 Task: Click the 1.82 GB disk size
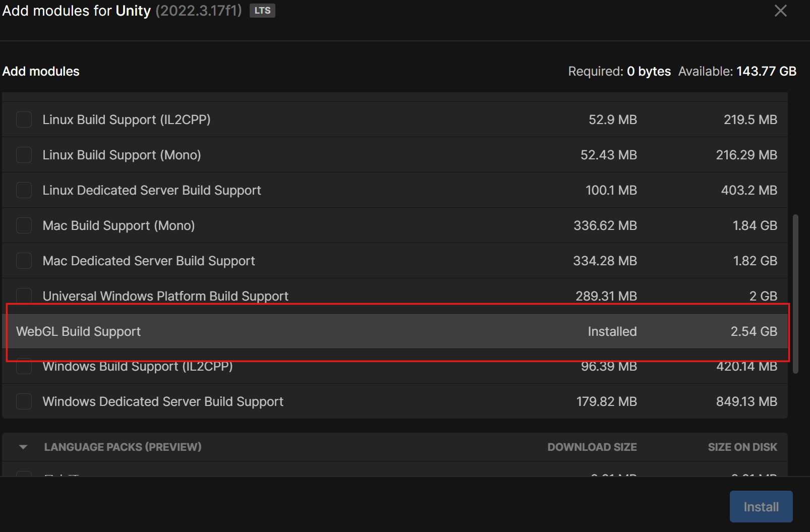(755, 261)
